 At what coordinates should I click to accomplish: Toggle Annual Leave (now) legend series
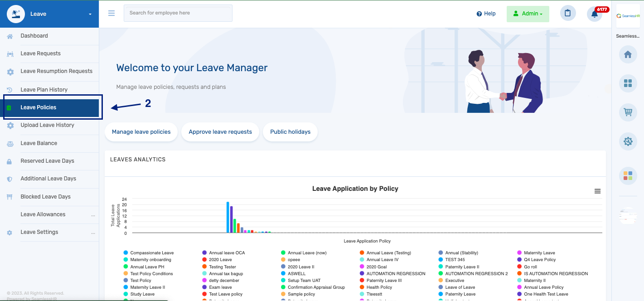(x=303, y=253)
